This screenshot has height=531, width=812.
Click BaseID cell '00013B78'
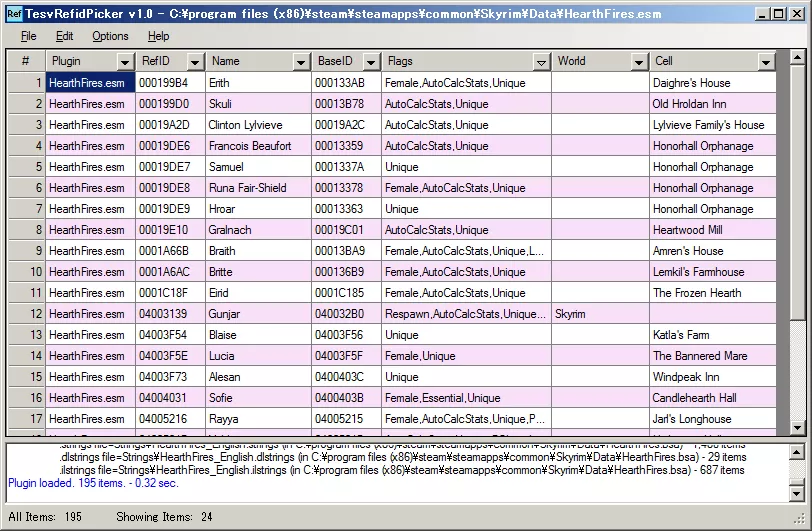point(346,104)
